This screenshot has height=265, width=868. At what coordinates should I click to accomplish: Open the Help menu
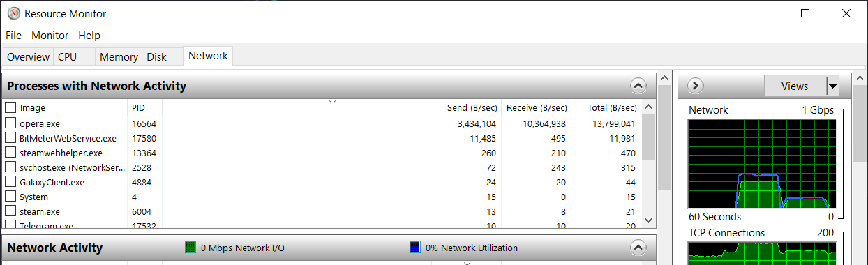(89, 36)
